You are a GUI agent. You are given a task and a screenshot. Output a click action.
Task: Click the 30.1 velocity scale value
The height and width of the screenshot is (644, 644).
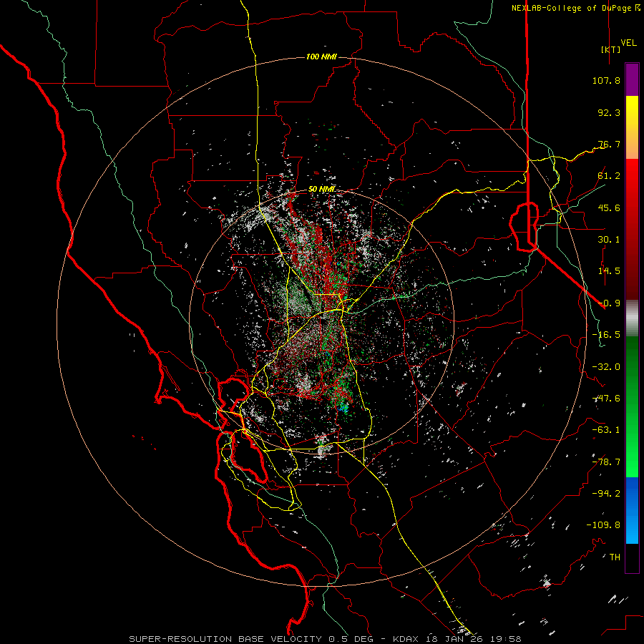tap(609, 240)
